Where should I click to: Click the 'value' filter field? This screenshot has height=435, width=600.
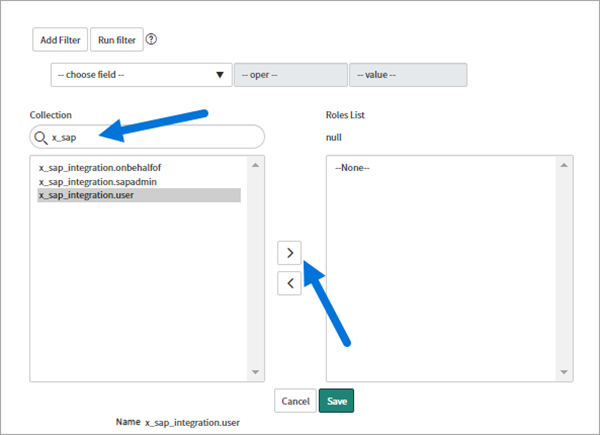coord(408,75)
